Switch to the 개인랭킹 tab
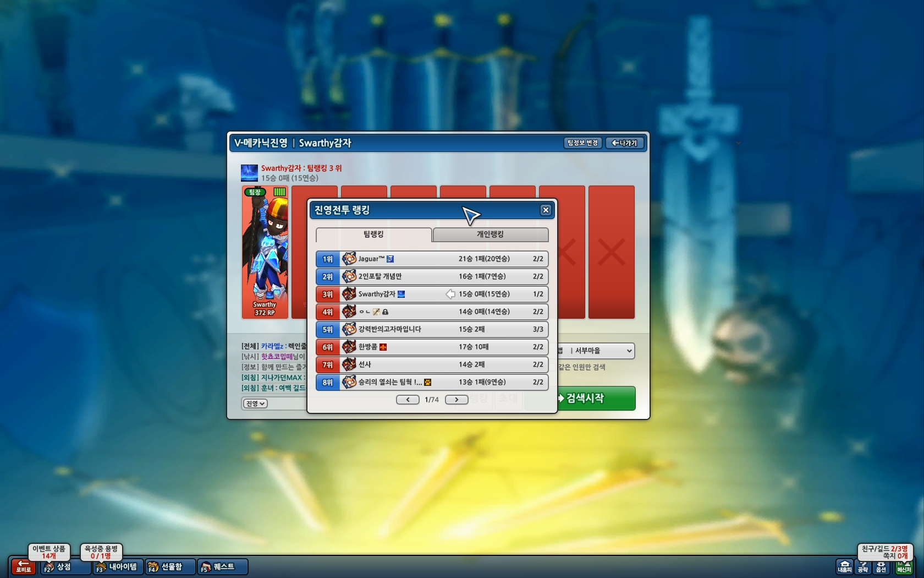 pos(491,235)
